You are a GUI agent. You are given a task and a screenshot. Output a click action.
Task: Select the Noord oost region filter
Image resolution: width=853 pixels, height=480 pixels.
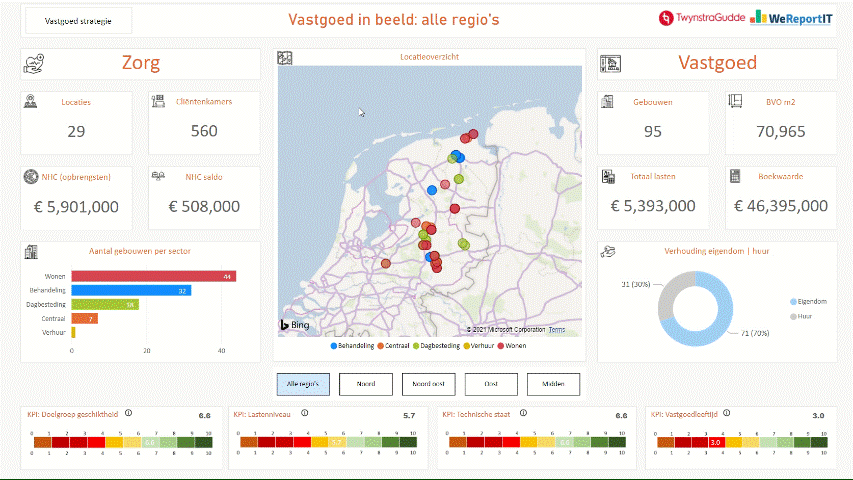[x=428, y=384]
